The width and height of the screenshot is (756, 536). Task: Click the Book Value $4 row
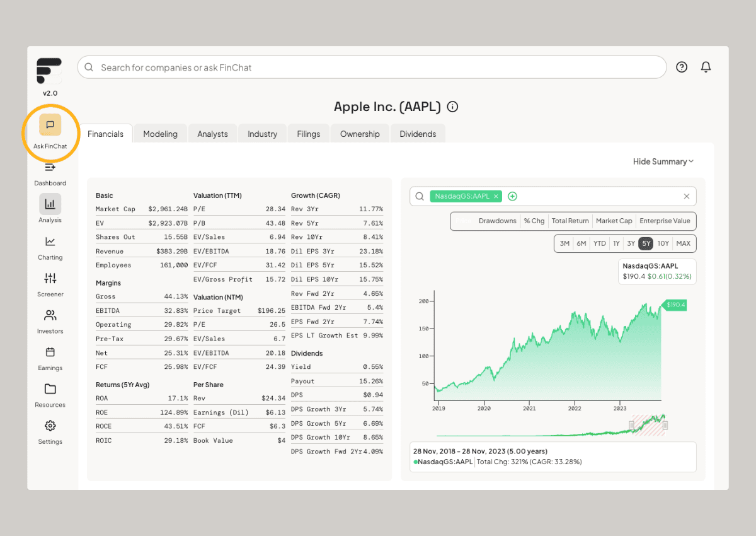[239, 441]
